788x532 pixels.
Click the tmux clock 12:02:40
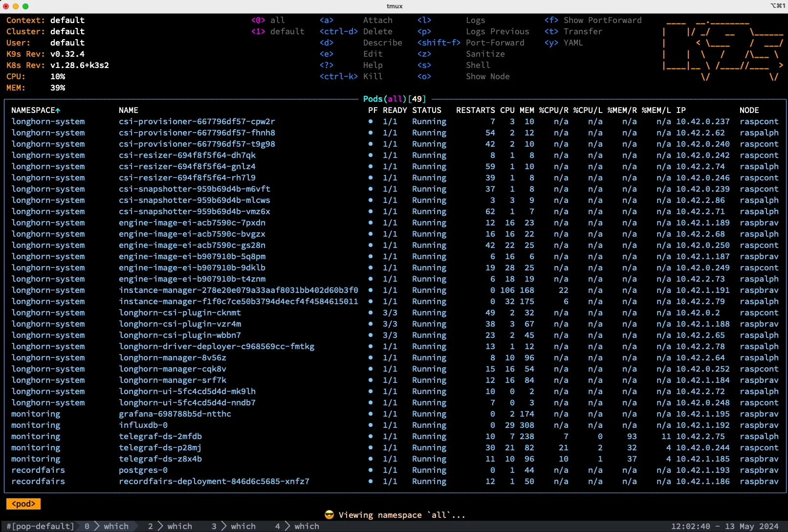691,526
